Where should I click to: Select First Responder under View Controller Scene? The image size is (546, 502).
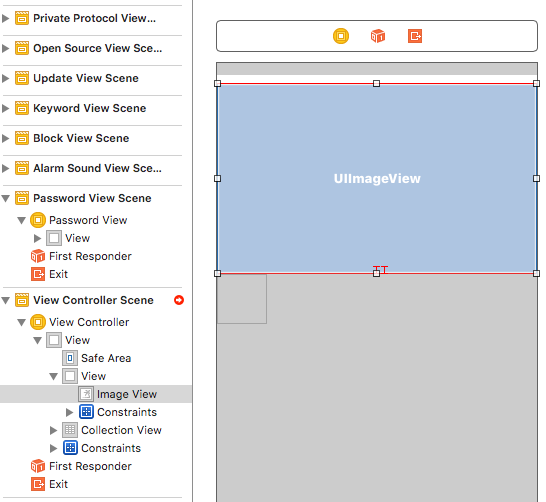90,466
